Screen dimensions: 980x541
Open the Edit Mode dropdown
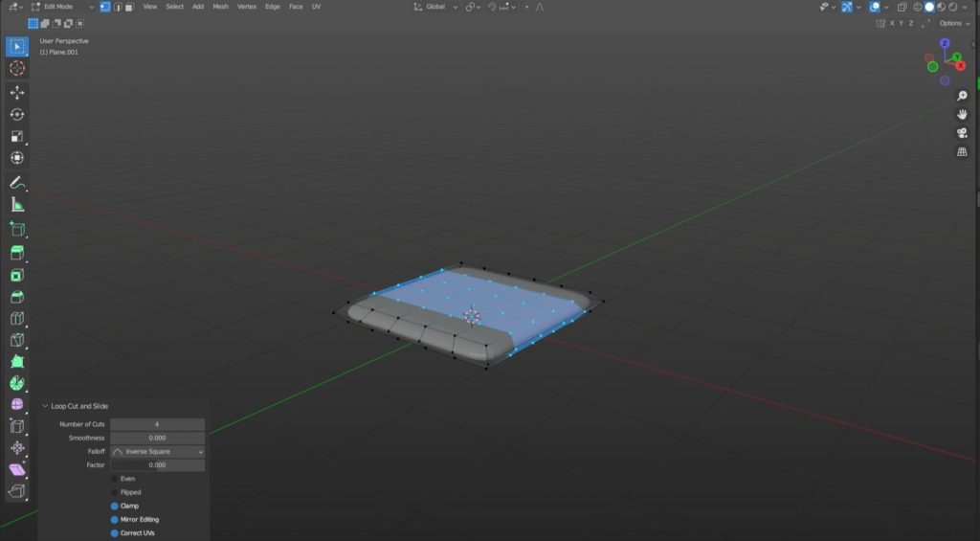pos(63,7)
